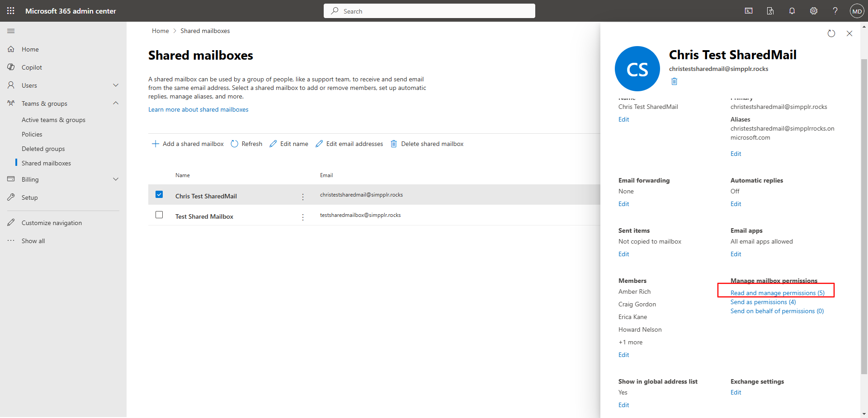Screen dimensions: 868x418
Task: Click the Edit name pencil icon
Action: pyautogui.click(x=273, y=143)
